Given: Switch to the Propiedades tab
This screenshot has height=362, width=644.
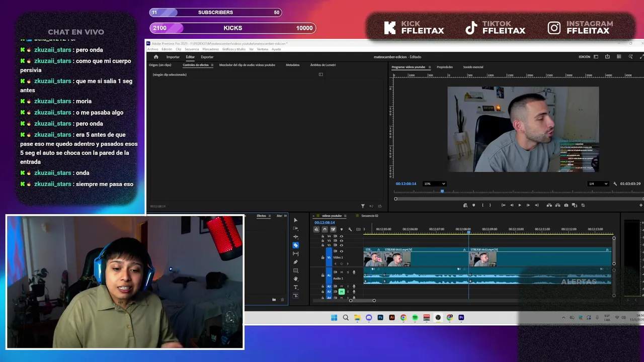Looking at the screenshot, I should pyautogui.click(x=445, y=67).
